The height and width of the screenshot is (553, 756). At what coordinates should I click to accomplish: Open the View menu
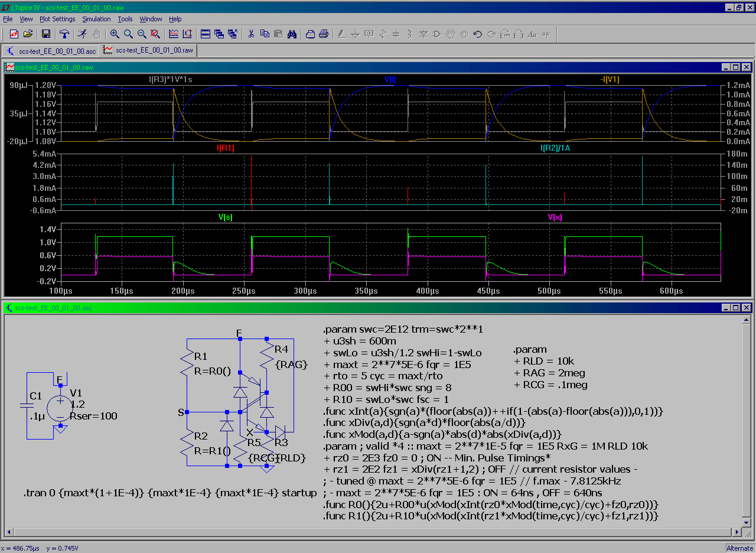point(26,19)
